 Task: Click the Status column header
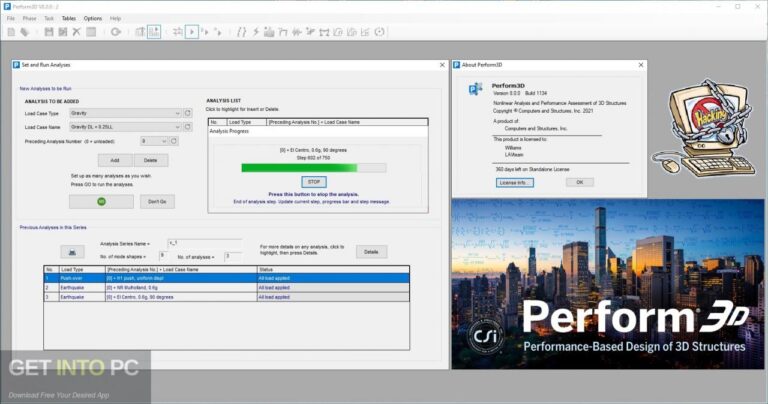click(x=333, y=269)
